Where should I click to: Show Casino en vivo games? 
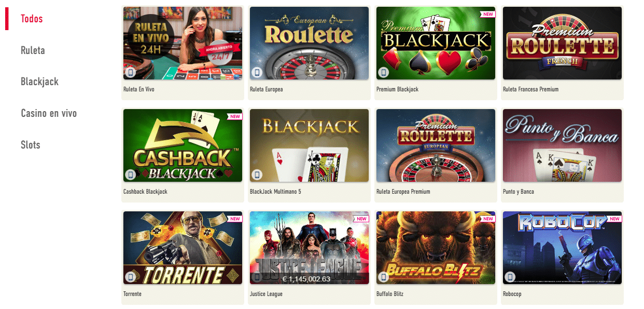click(49, 113)
